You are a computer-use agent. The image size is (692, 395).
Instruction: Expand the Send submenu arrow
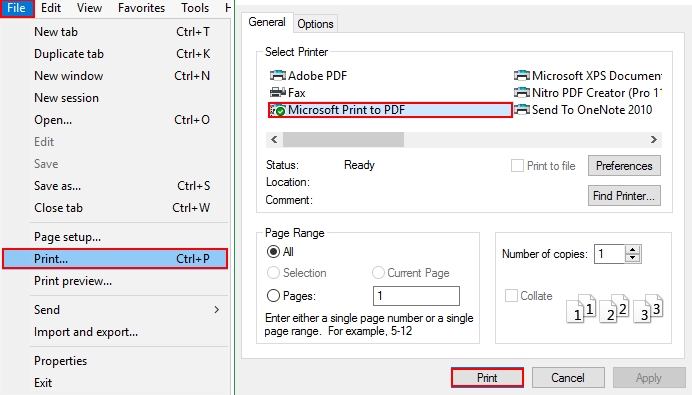[216, 310]
